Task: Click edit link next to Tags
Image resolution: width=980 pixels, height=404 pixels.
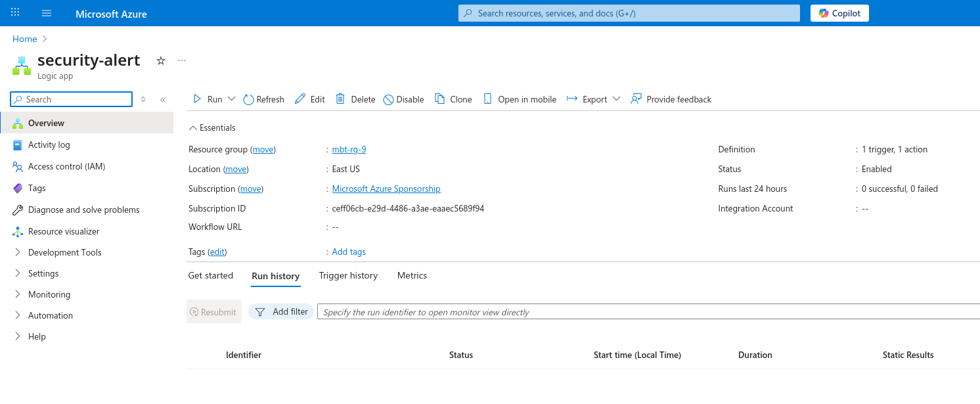Action: (217, 252)
